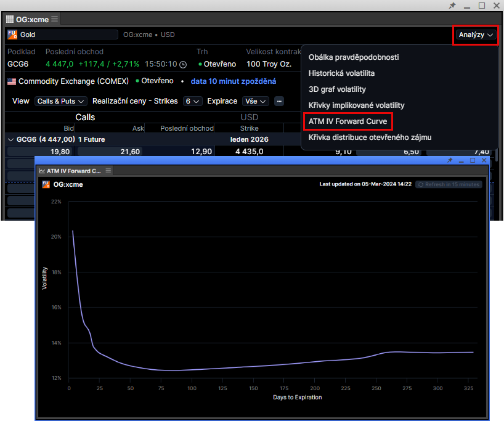Open the Expirace Vše dropdown

click(x=255, y=101)
